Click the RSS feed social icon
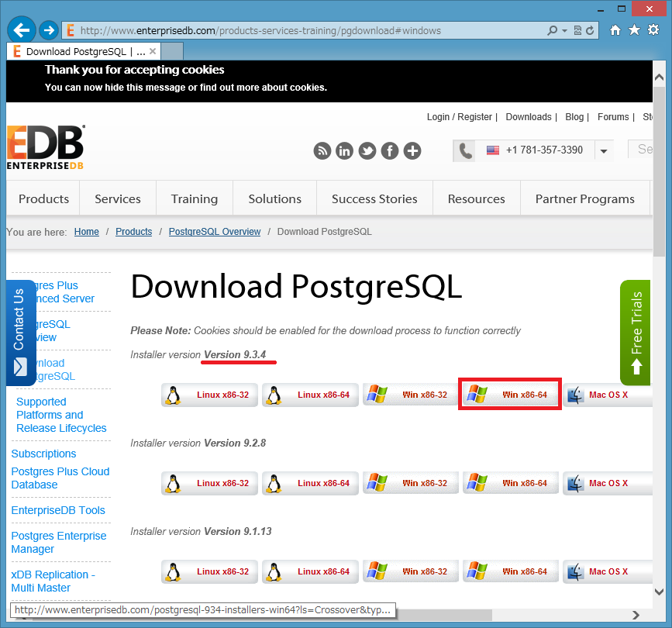This screenshot has height=628, width=672. pyautogui.click(x=322, y=150)
